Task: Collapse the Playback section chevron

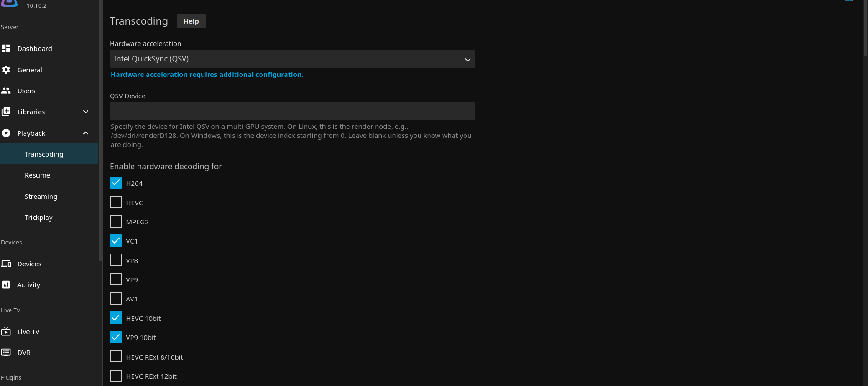Action: pos(86,133)
